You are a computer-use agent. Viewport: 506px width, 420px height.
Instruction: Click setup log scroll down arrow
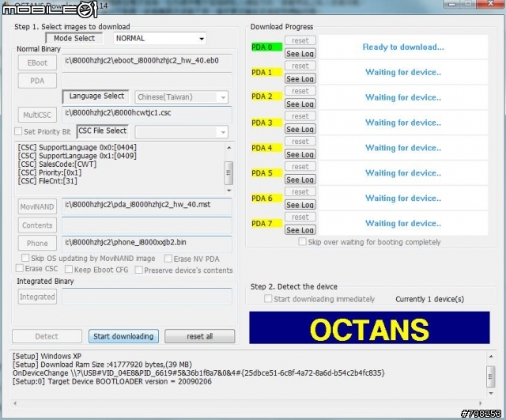[491, 393]
